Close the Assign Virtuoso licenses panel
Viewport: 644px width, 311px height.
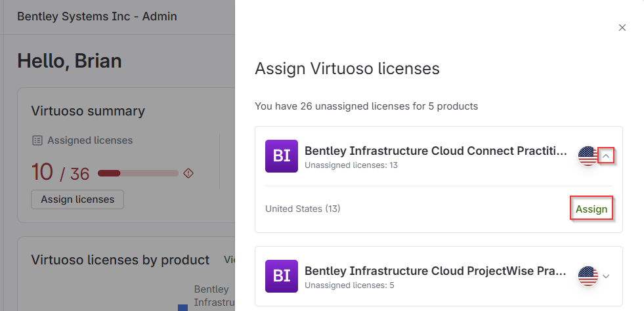pyautogui.click(x=622, y=28)
